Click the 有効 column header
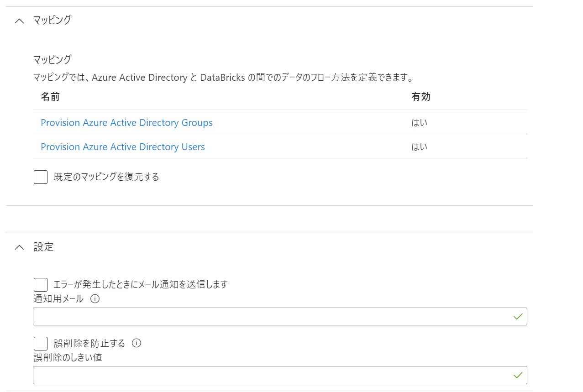 [421, 97]
